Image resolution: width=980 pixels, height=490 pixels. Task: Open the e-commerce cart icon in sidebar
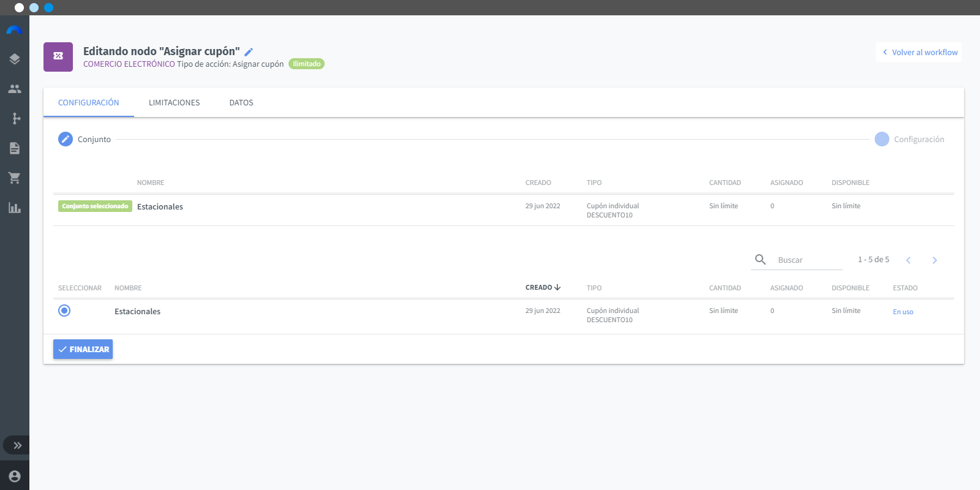click(x=15, y=178)
